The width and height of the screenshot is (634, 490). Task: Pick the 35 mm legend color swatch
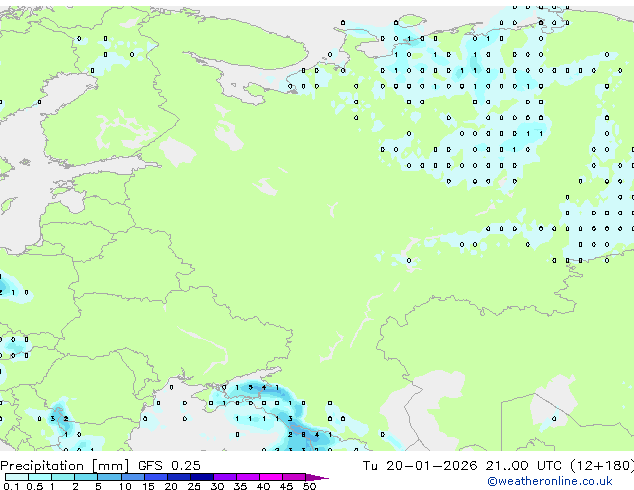point(248,477)
